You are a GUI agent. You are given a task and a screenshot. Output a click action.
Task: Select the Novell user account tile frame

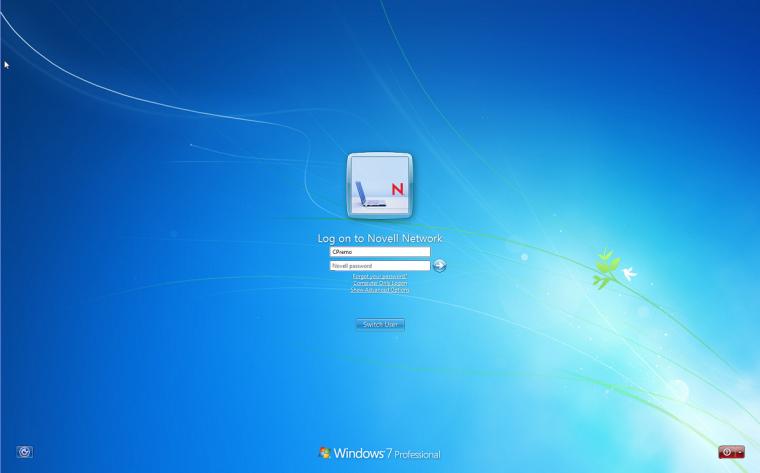pos(380,186)
